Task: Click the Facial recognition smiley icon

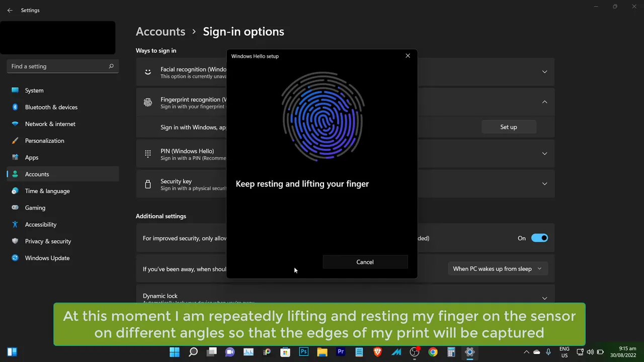Action: (148, 72)
